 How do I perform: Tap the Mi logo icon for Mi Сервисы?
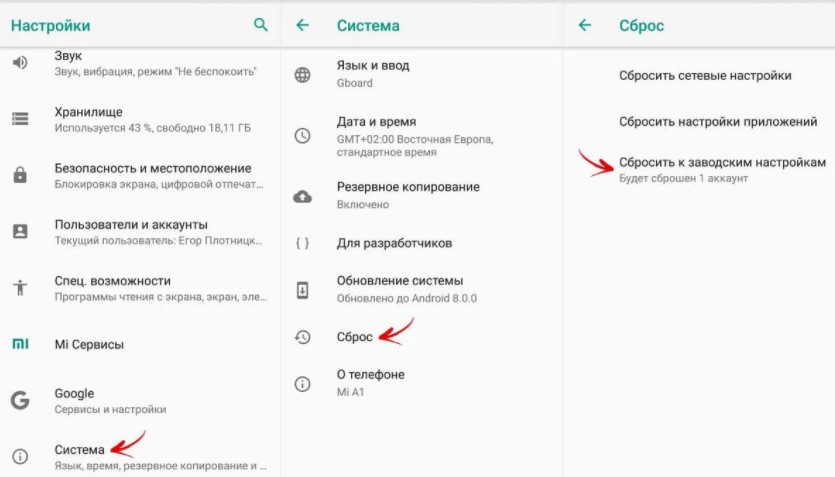click(20, 344)
